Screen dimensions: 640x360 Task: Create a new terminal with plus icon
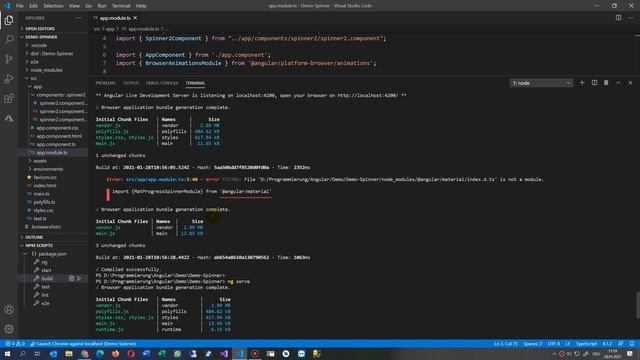(x=582, y=83)
